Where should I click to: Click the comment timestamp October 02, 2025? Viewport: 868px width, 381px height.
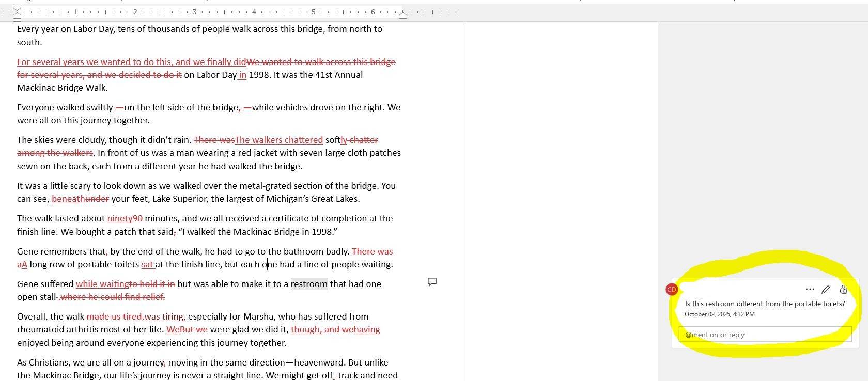point(719,314)
